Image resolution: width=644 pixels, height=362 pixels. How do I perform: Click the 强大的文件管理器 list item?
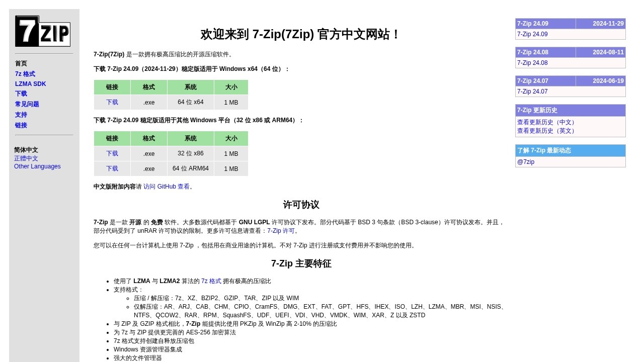138,358
